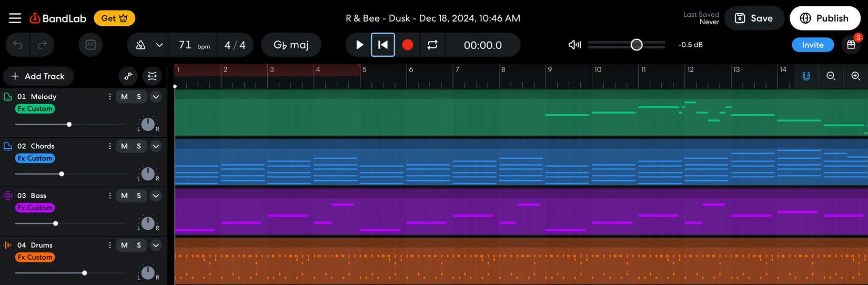This screenshot has height=285, width=868.
Task: Open the Chords track options menu
Action: 109,146
